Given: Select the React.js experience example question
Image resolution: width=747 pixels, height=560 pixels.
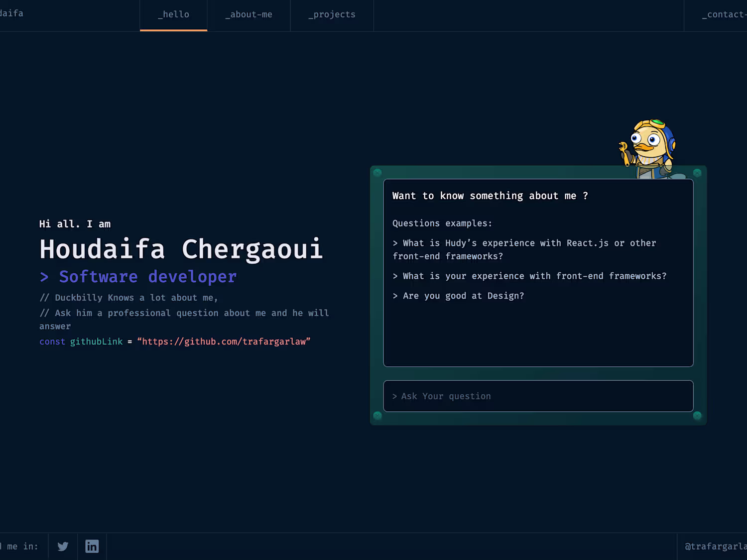Looking at the screenshot, I should tap(524, 249).
